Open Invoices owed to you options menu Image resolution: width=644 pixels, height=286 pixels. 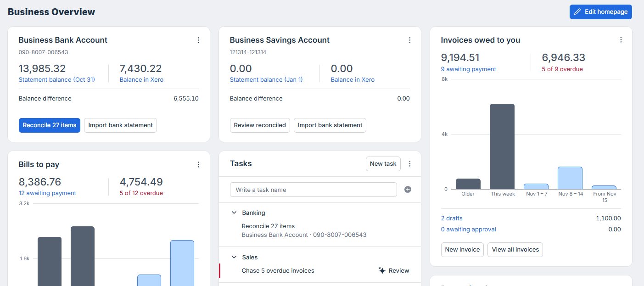pyautogui.click(x=621, y=40)
